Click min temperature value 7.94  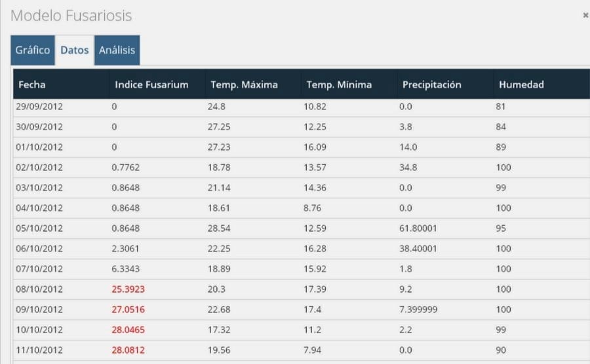tap(312, 350)
